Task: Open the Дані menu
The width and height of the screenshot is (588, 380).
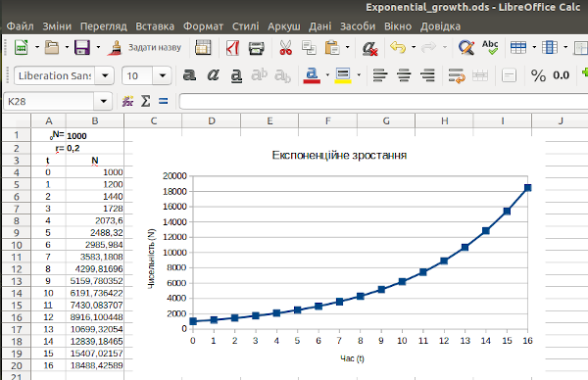Action: pyautogui.click(x=319, y=26)
